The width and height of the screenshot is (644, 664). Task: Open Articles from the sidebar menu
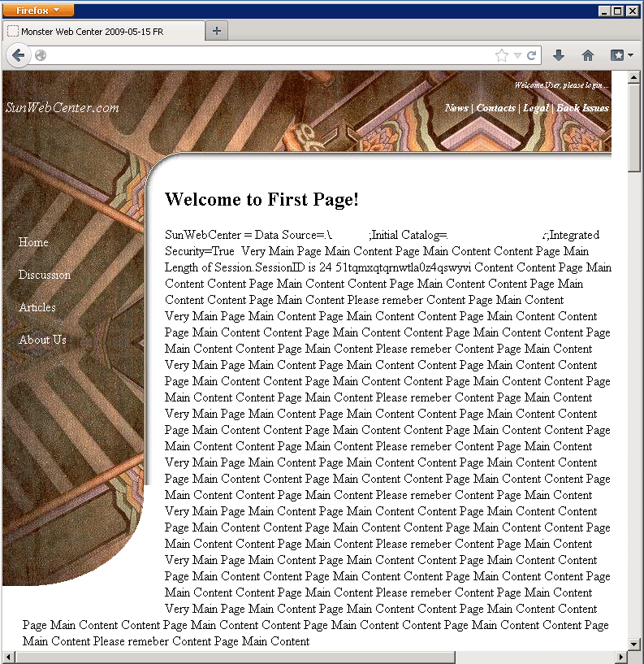coord(37,307)
